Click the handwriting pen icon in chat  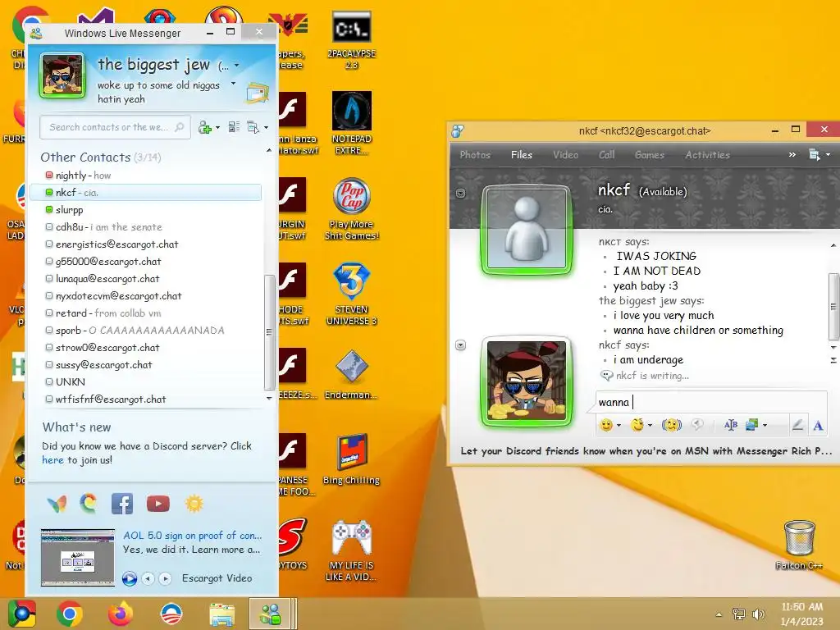(x=797, y=425)
